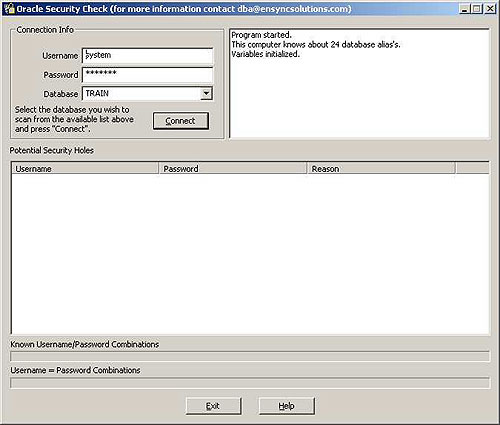Sort by the Password column header
Screen dimensions: 500x425
233,169
